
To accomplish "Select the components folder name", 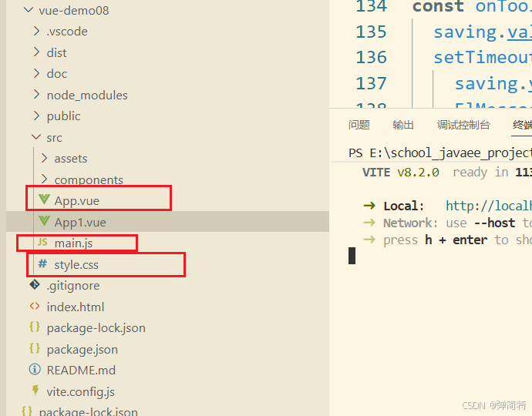I will tap(89, 180).
